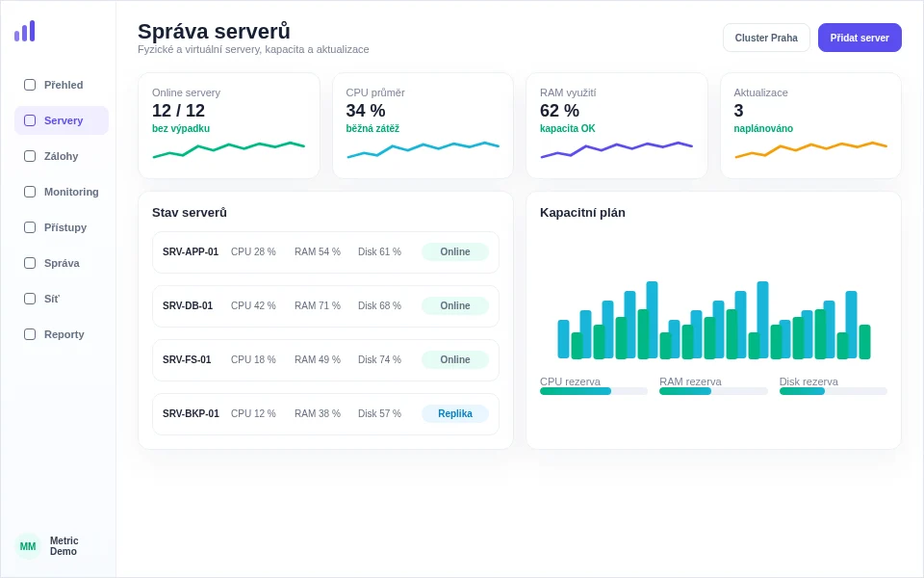Click the Online status badge for SRV-DB-01
924x578 pixels.
[x=455, y=306]
